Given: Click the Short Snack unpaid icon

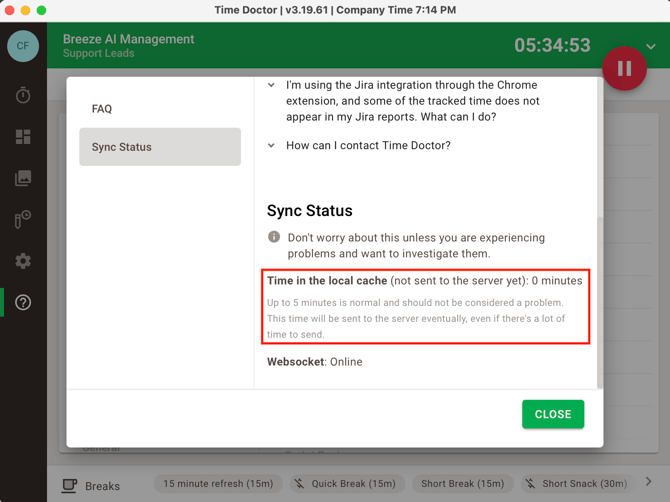Looking at the screenshot, I should (530, 484).
